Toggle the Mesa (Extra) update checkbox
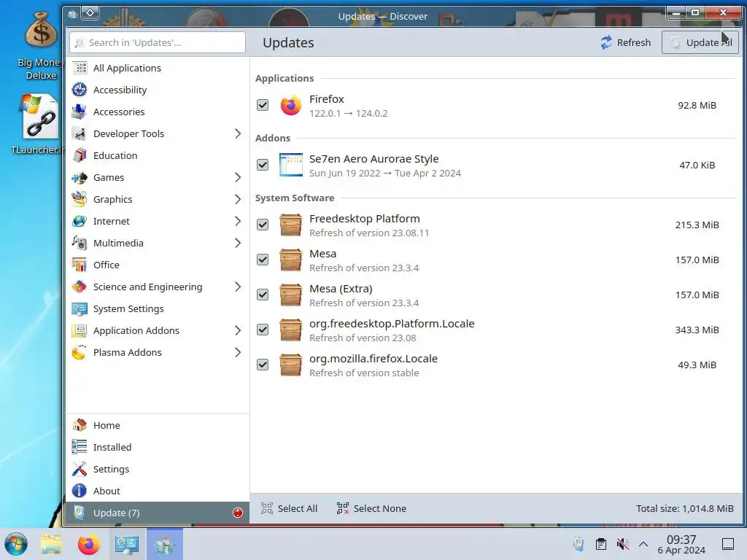Screen dimensions: 747x560 click(x=263, y=295)
